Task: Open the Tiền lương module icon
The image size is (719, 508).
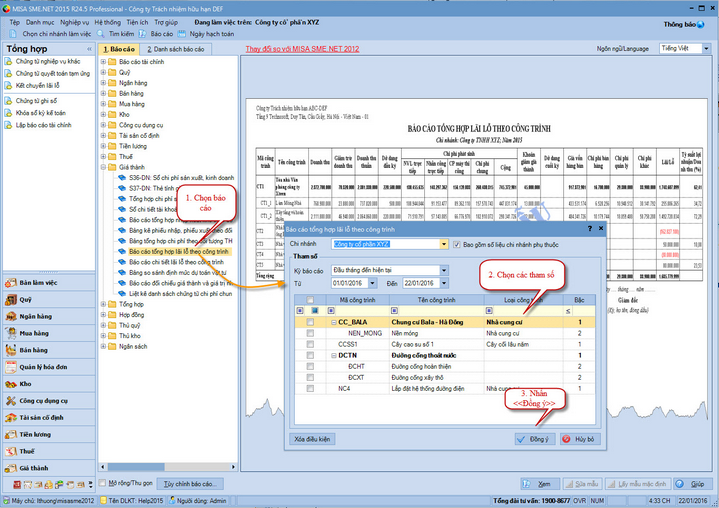Action: [11, 435]
